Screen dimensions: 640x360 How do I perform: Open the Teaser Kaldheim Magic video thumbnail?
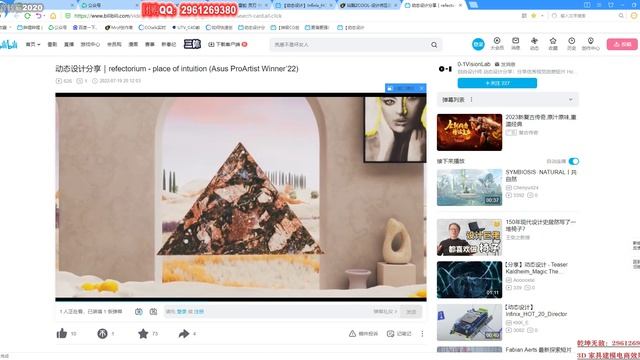(469, 280)
